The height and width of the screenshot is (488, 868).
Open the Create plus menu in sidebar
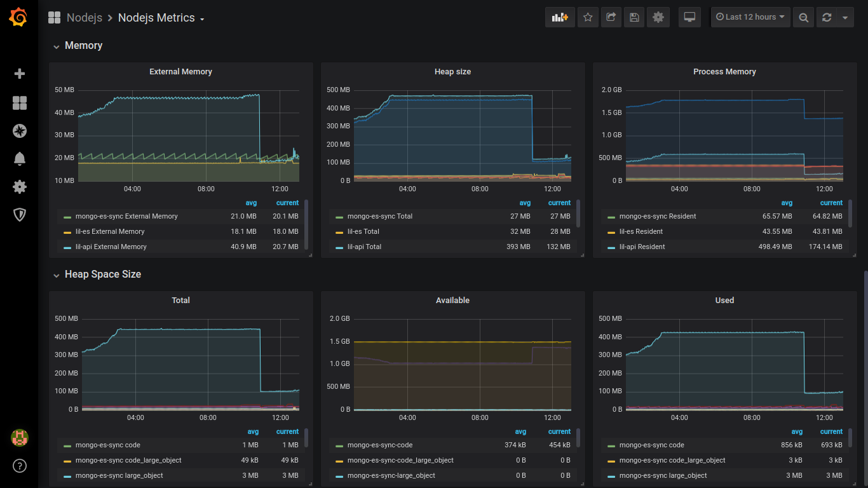click(x=20, y=74)
